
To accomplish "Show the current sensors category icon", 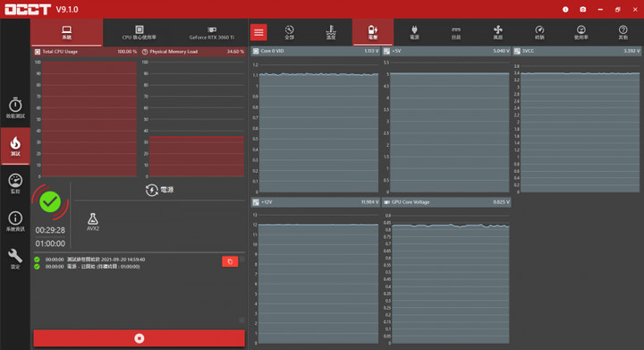I will (456, 32).
